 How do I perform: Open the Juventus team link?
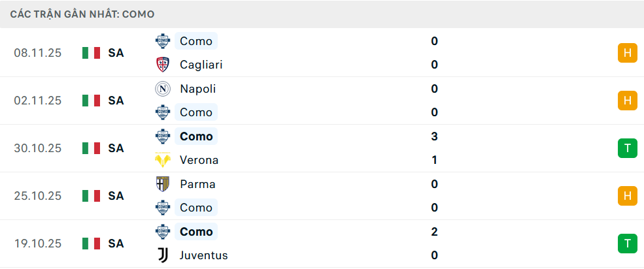tap(203, 255)
